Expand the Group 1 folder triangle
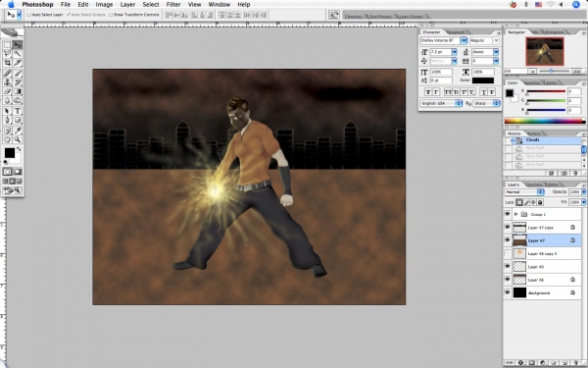The image size is (588, 368). (516, 214)
